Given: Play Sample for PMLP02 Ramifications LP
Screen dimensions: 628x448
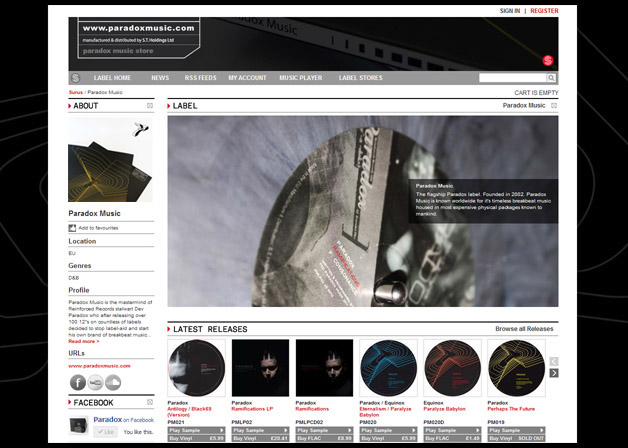Looking at the screenshot, I should pyautogui.click(x=260, y=430).
